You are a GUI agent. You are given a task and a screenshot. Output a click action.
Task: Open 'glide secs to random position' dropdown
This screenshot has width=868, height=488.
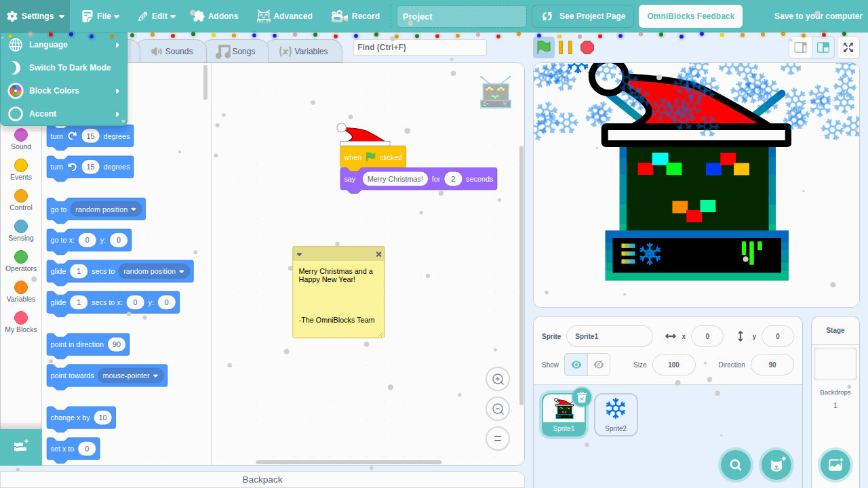[155, 271]
